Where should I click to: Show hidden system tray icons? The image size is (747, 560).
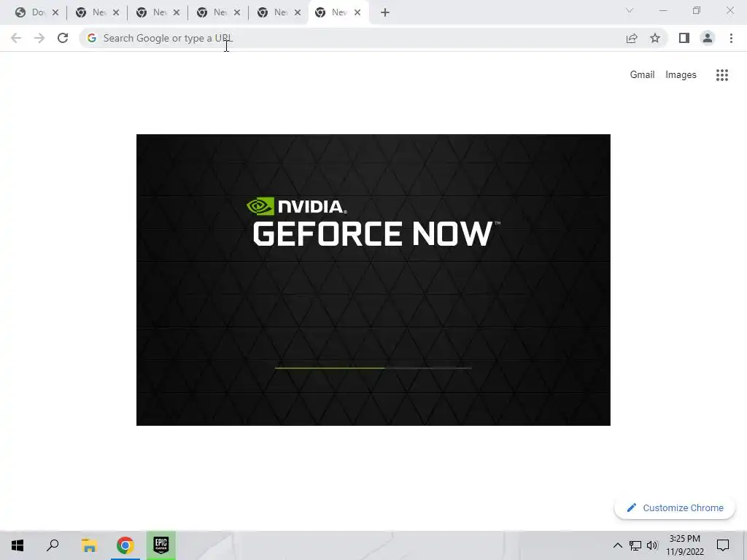coord(617,545)
